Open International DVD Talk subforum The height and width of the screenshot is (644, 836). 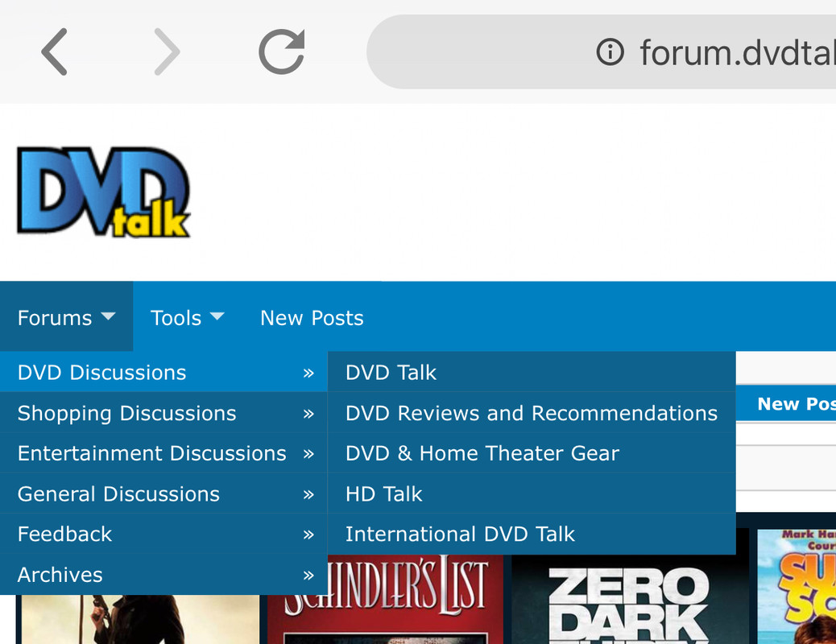click(x=532, y=535)
